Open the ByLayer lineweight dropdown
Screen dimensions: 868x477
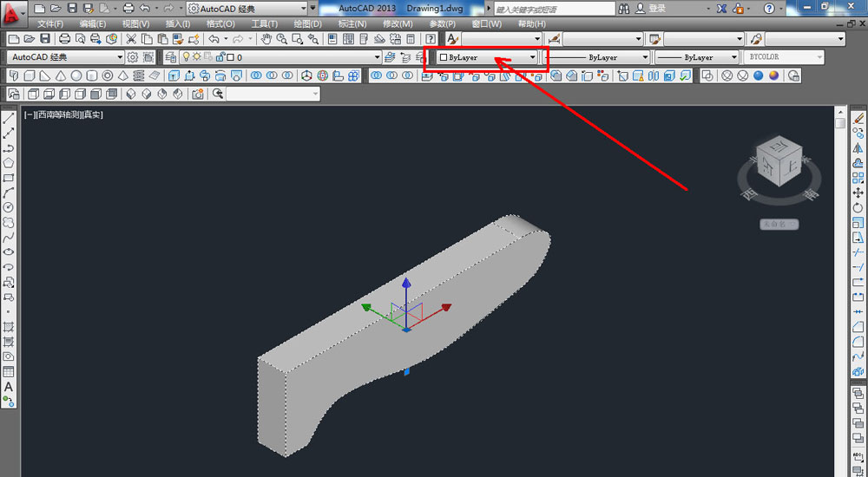click(x=696, y=57)
